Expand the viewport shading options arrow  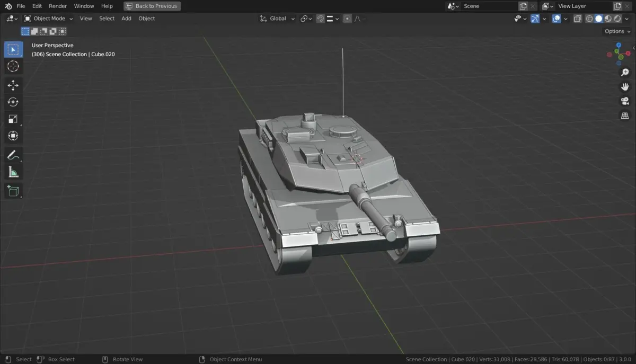(x=628, y=19)
